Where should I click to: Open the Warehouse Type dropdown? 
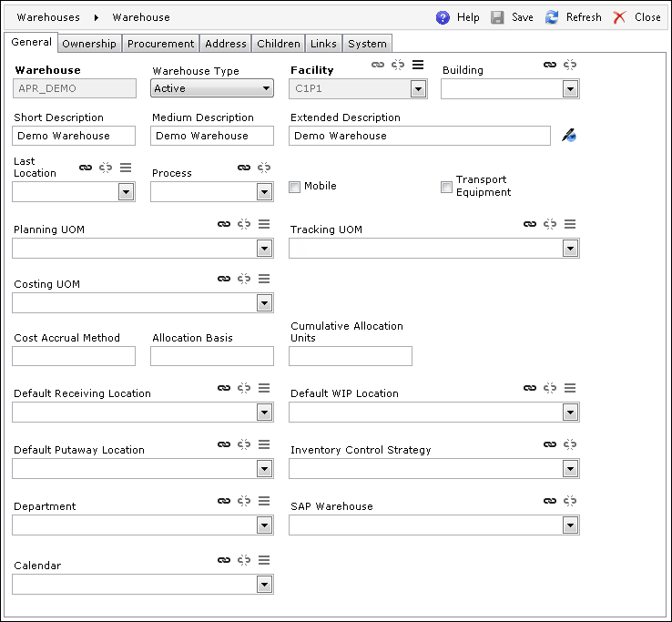point(212,88)
